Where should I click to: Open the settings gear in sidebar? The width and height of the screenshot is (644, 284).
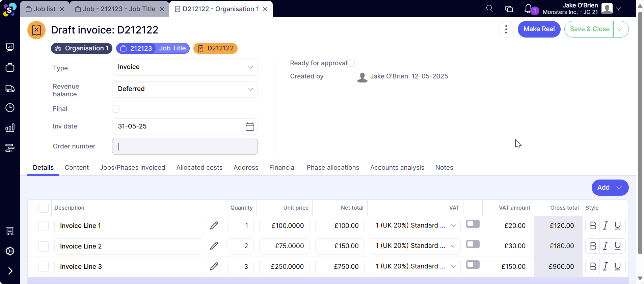[x=10, y=251]
